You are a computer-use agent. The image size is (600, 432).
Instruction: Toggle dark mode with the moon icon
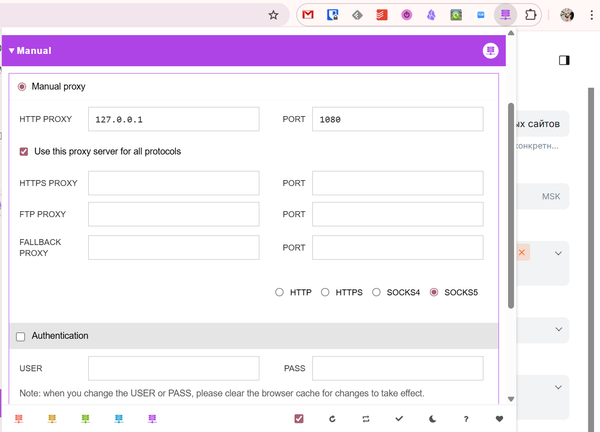(432, 419)
